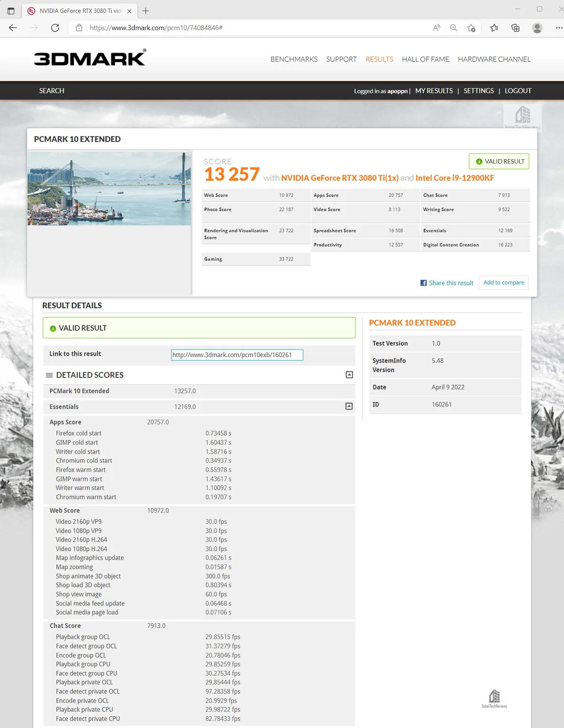Close the NVIDIA GeForce RTX 3080 Ti tab
Screen dimensions: 564x728
pyautogui.click(x=129, y=11)
